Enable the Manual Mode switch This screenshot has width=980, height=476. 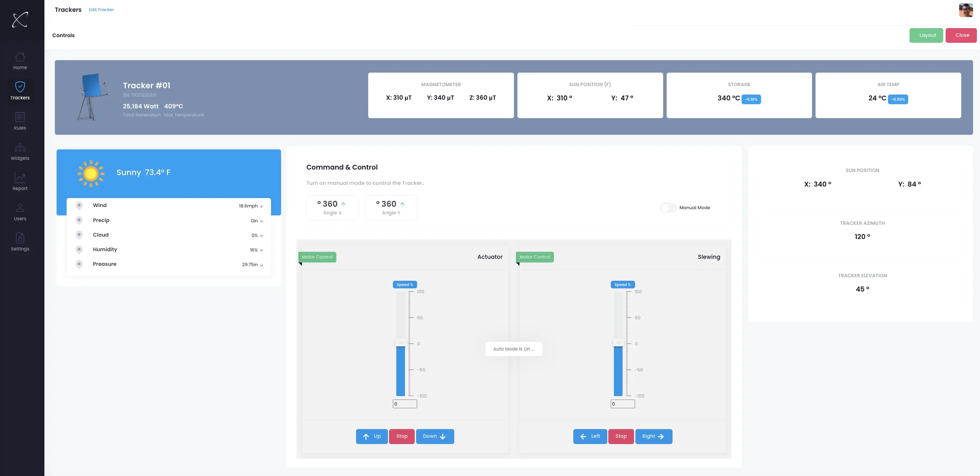(668, 207)
